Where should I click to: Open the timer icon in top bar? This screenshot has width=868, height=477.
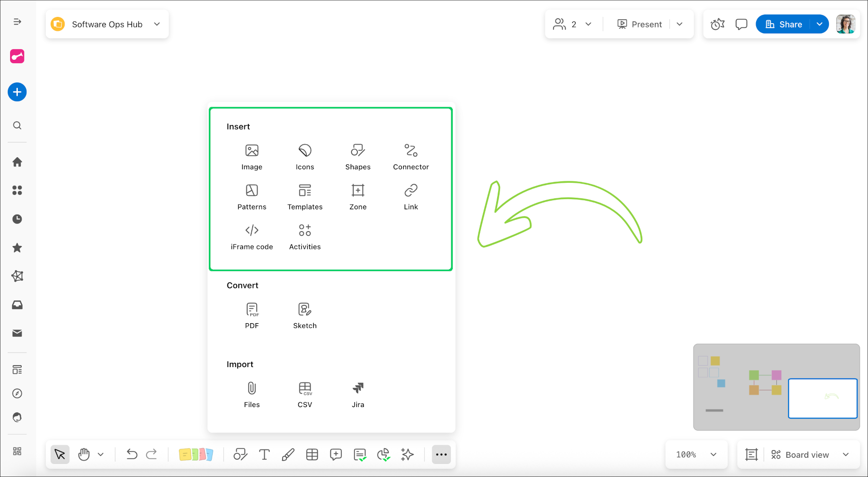pos(718,24)
